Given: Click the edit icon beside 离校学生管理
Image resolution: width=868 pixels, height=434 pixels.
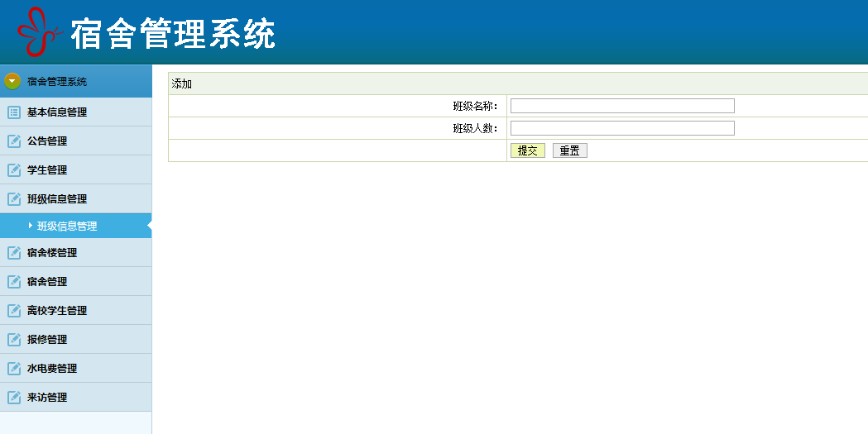Looking at the screenshot, I should click(14, 311).
